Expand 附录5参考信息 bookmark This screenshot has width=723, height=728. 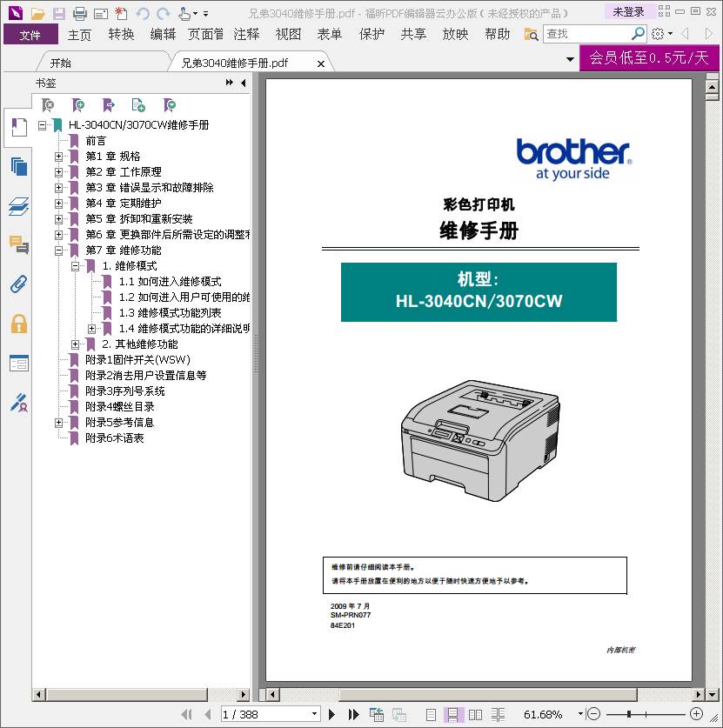(x=58, y=423)
